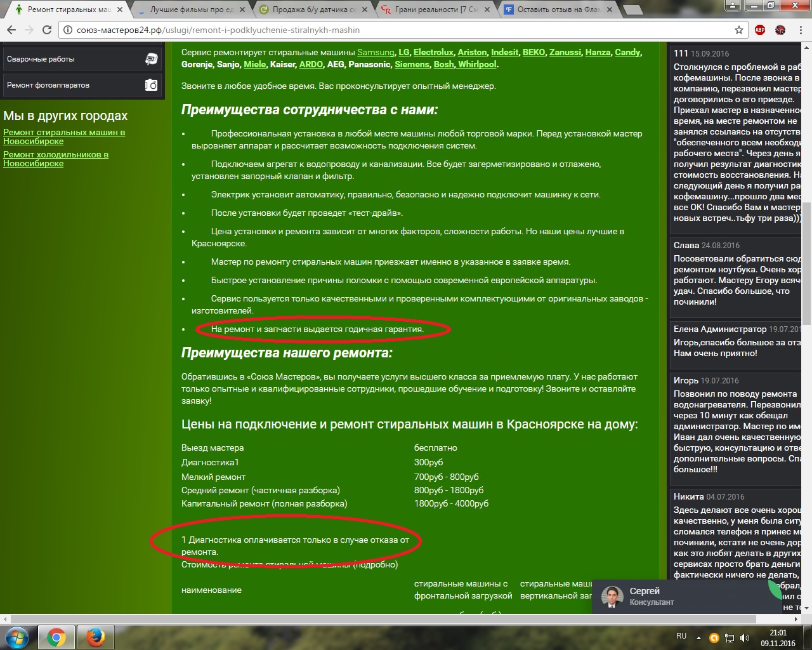Follow the Electrolux brand link
Viewport: 812px width, 650px height.
pos(434,52)
